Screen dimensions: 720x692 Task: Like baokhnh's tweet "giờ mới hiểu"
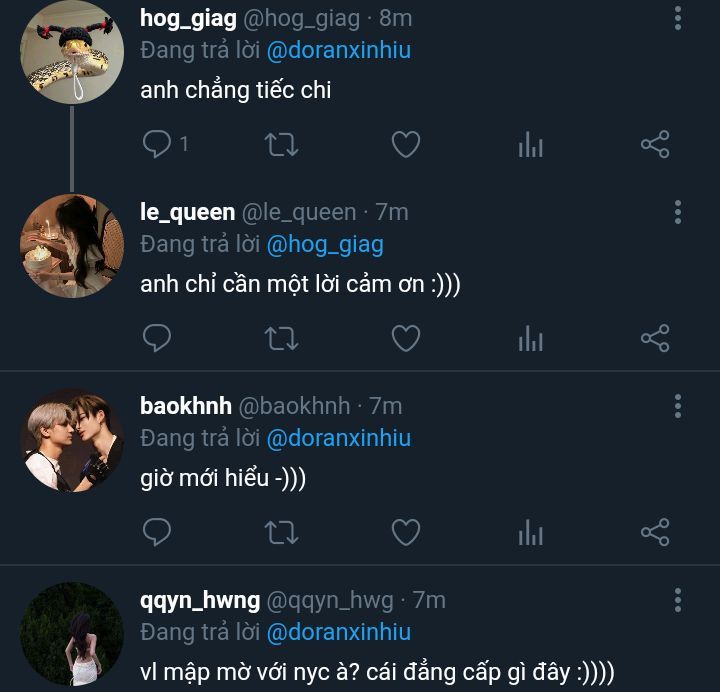pos(405,532)
